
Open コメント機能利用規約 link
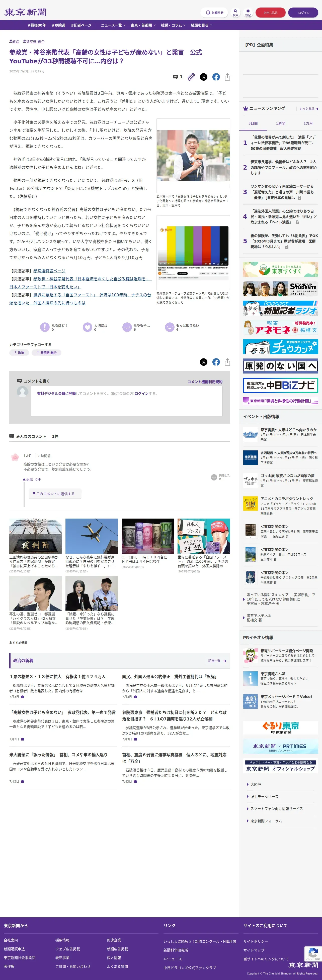pyautogui.click(x=205, y=382)
